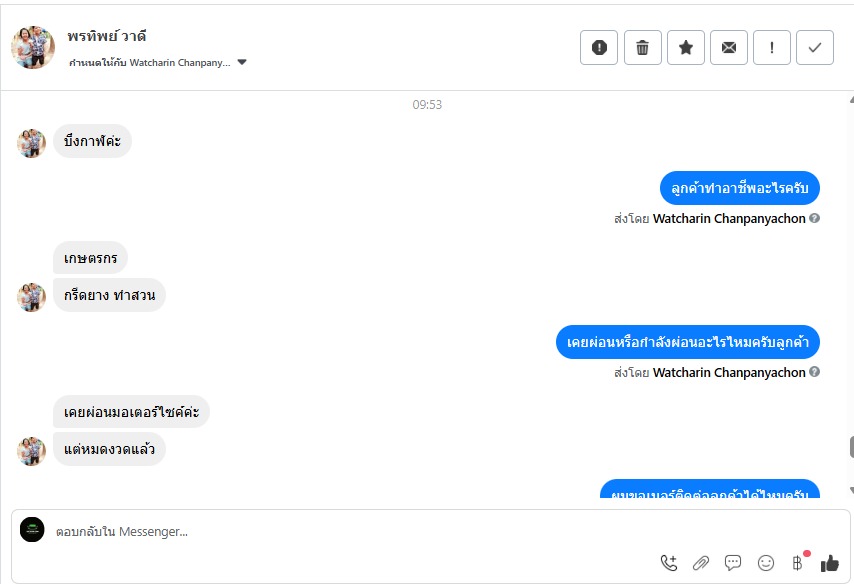Open พรทิพย์ วาดี profile picture in header
The height and width of the screenshot is (584, 854).
33,47
